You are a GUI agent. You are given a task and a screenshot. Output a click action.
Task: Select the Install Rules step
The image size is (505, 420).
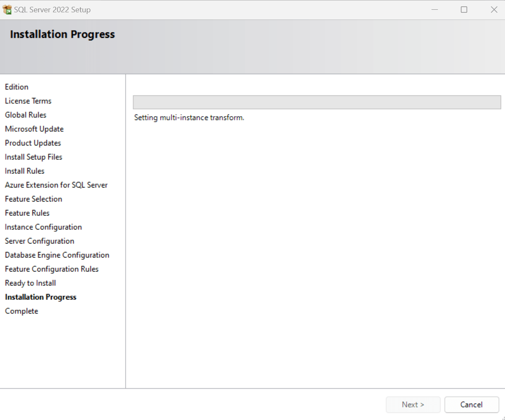click(25, 171)
